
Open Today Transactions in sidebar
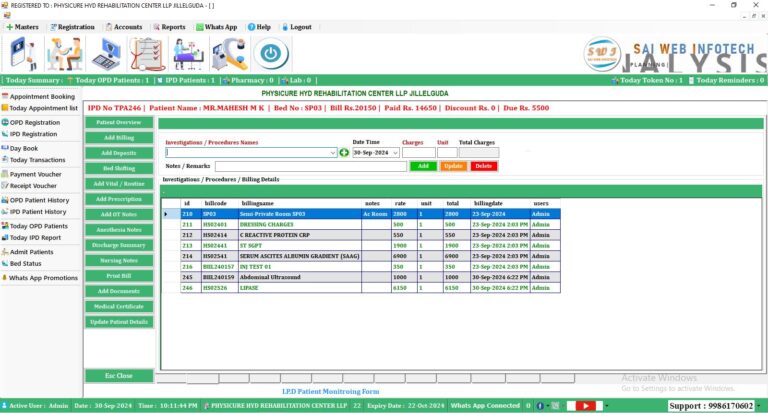tap(33, 160)
